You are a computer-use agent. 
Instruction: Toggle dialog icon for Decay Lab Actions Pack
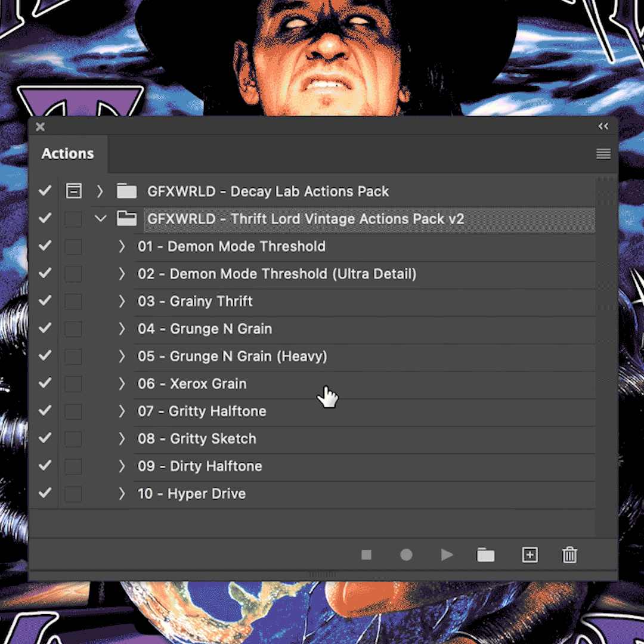pos(73,191)
